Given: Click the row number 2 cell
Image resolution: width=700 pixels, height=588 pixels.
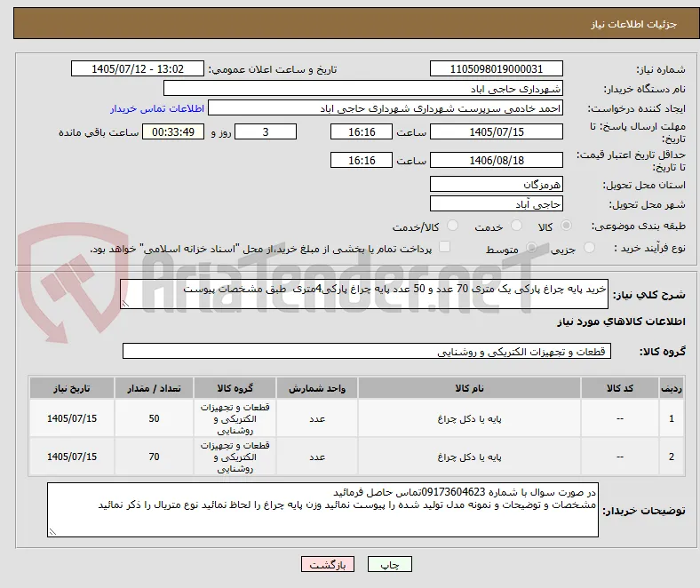Looking at the screenshot, I should pyautogui.click(x=671, y=457).
